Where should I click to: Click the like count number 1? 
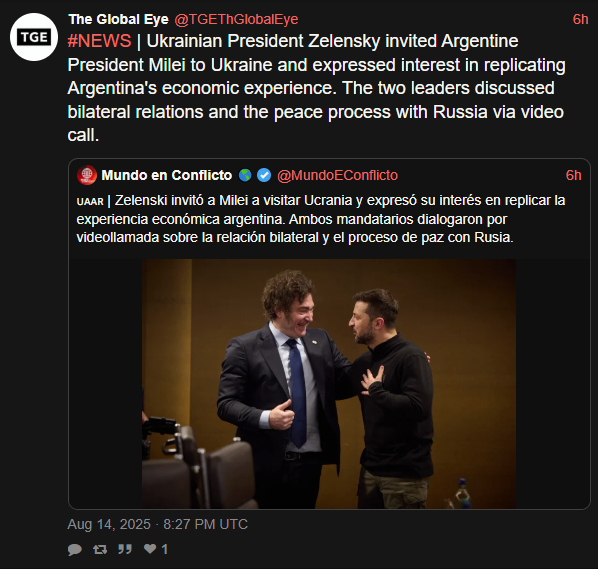[165, 549]
